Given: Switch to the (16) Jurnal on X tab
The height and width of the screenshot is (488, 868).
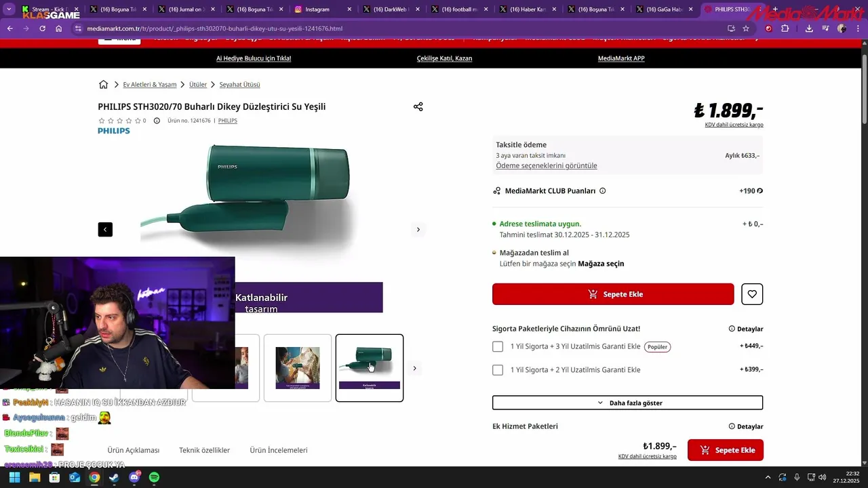Looking at the screenshot, I should (x=187, y=9).
